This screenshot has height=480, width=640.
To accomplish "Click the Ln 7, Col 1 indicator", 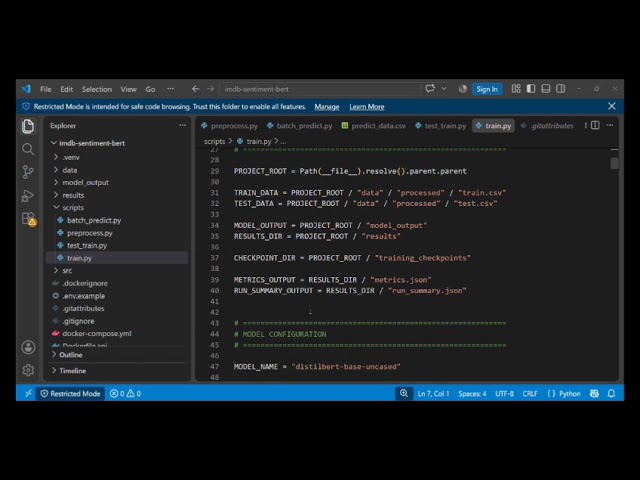I will 433,393.
